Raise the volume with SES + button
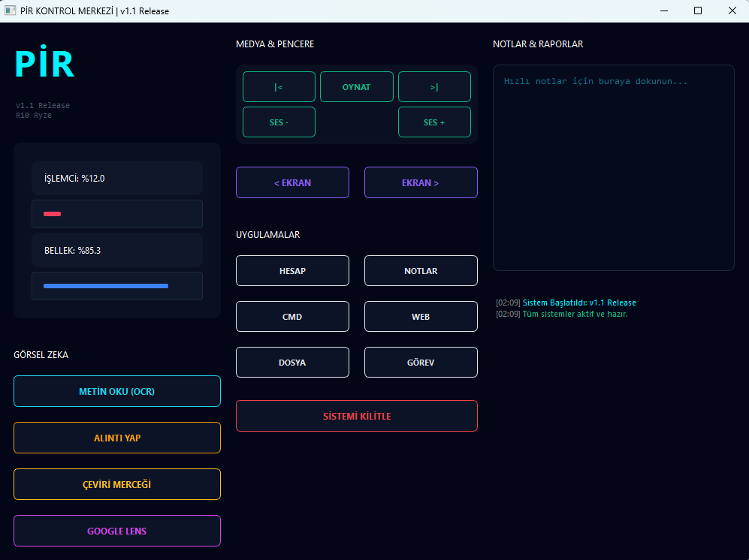This screenshot has height=560, width=749. coord(434,122)
